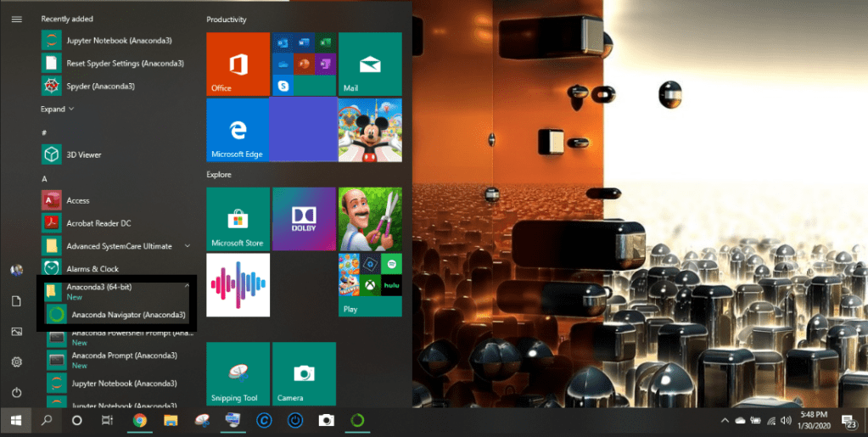Launch 3D Viewer from the app list
Screen dimensions: 868x437
(x=83, y=154)
